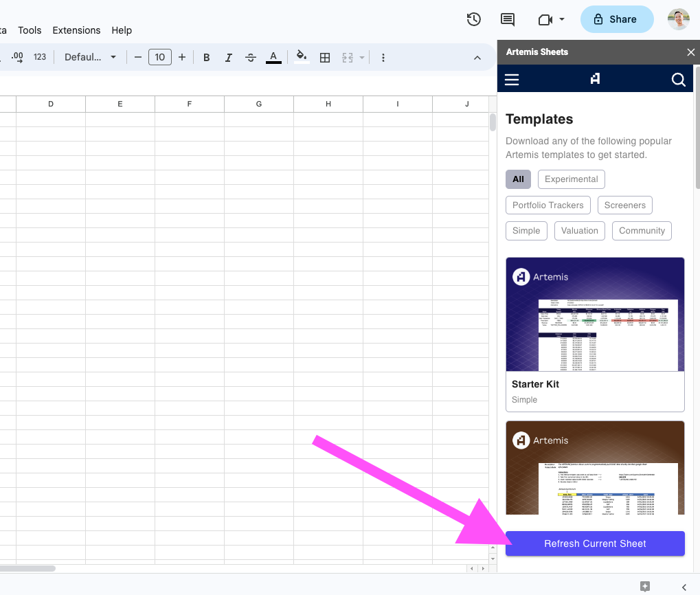Select column D header

(x=51, y=104)
